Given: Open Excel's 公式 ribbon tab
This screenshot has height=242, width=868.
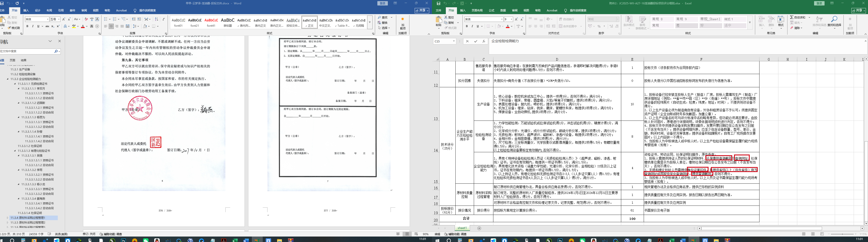Looking at the screenshot, I should coord(492,10).
